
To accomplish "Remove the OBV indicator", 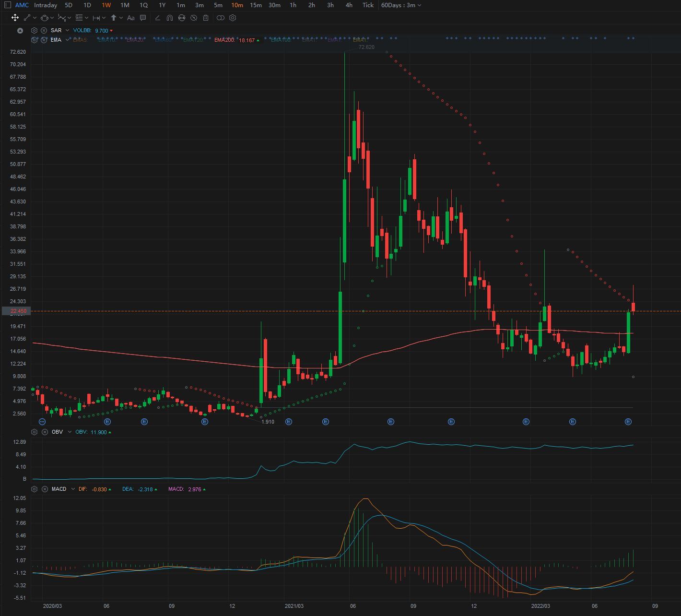I will [x=45, y=432].
